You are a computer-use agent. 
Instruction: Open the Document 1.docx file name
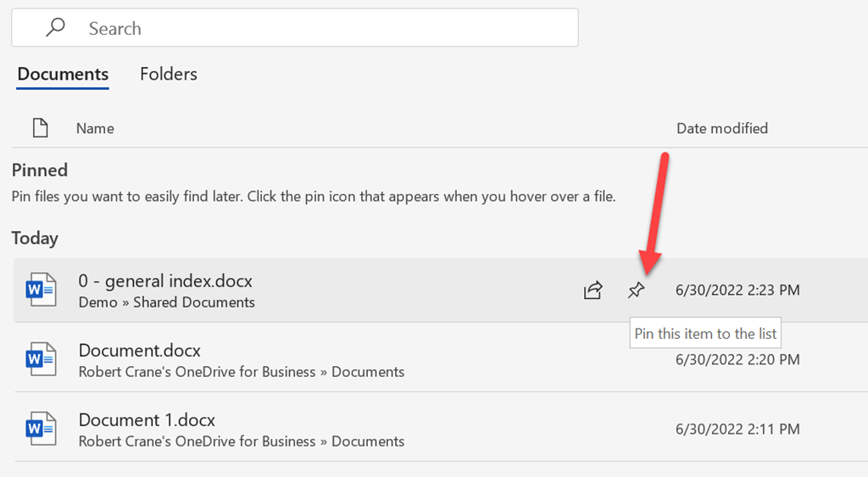point(147,419)
